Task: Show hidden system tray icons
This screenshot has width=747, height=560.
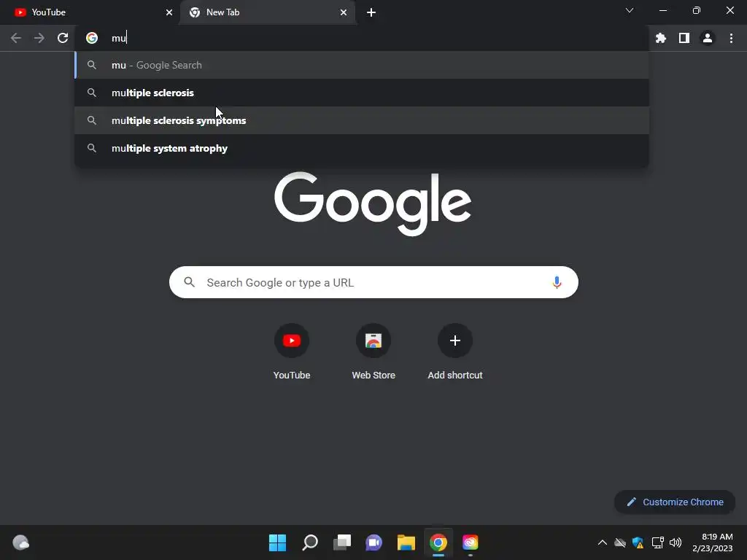Action: tap(602, 542)
